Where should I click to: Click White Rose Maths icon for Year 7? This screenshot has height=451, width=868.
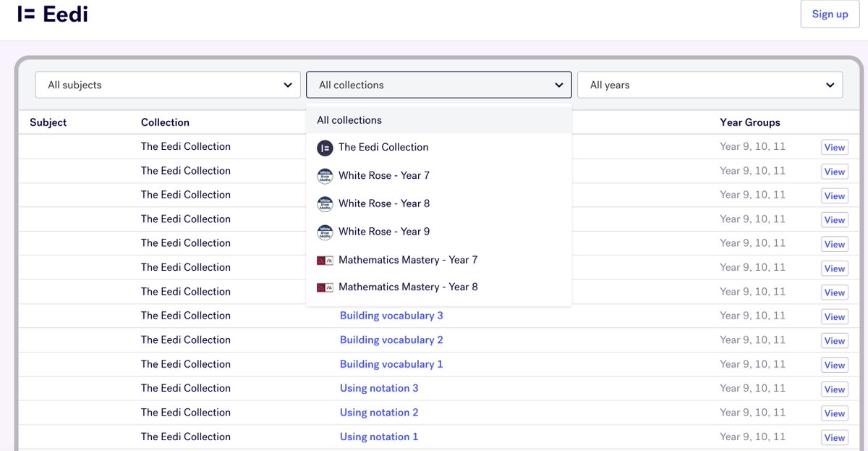(325, 176)
